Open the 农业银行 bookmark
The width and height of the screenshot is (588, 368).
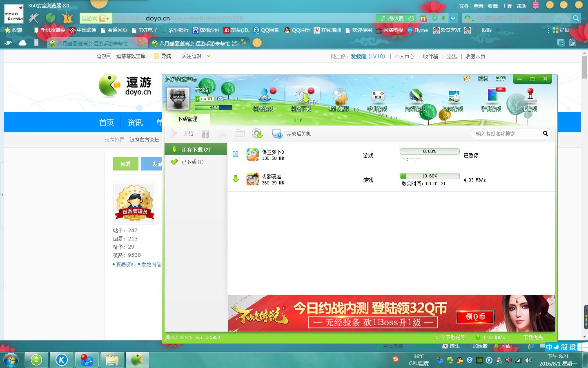pos(175,30)
